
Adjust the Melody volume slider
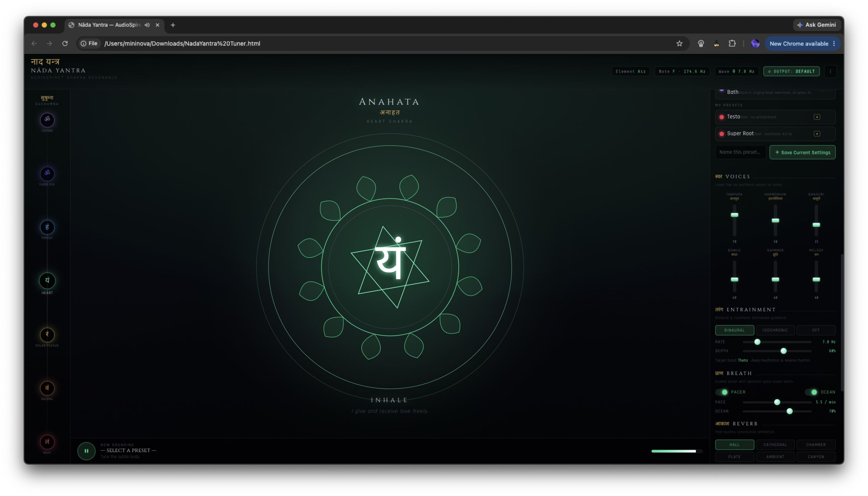[x=816, y=277]
